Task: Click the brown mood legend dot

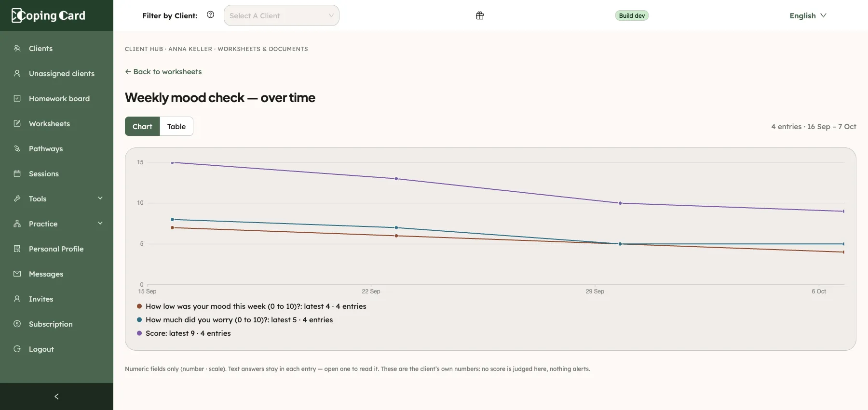Action: [x=139, y=306]
